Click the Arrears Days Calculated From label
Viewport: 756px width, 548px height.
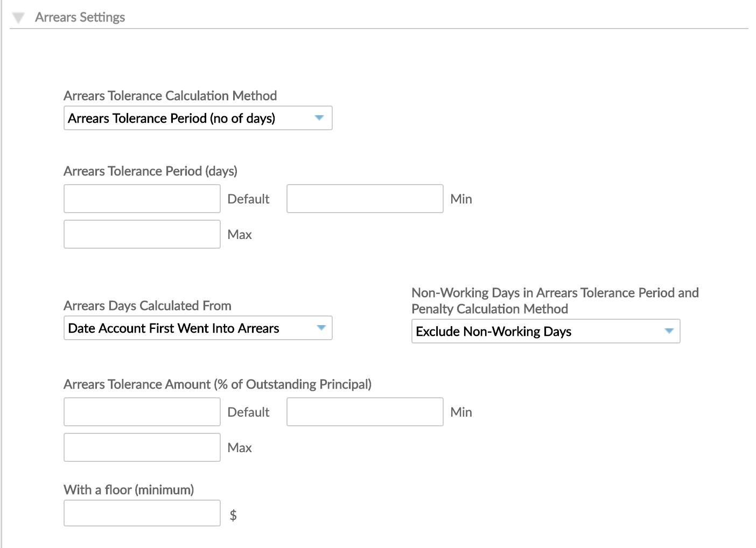click(x=148, y=306)
